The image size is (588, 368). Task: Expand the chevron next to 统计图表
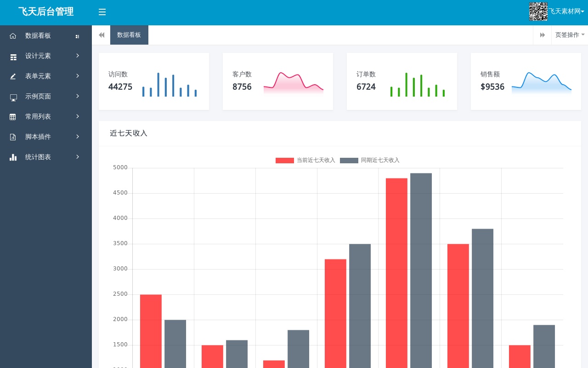78,157
